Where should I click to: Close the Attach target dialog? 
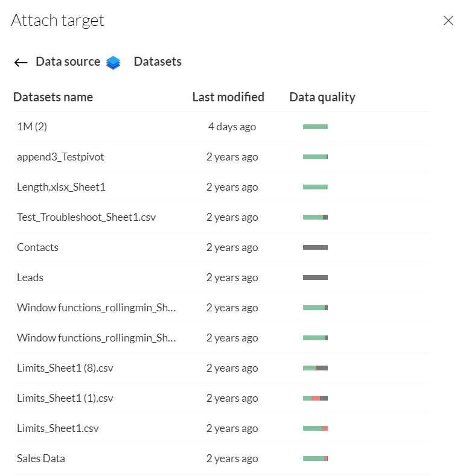click(448, 21)
